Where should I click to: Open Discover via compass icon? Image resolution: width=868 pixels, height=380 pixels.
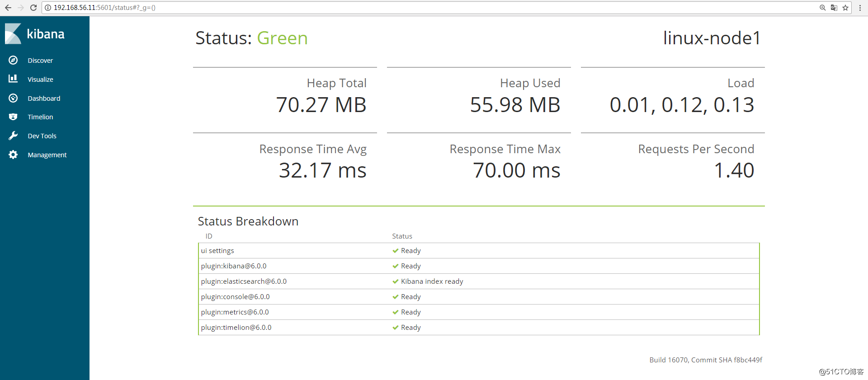pos(13,60)
